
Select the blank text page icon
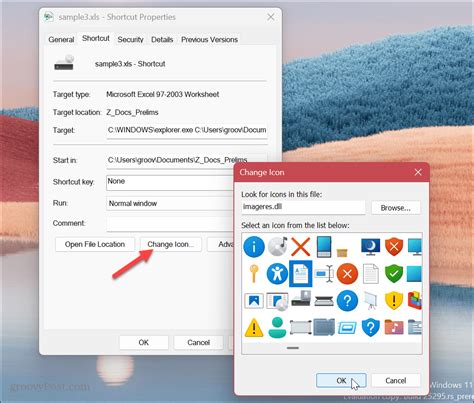click(x=370, y=274)
